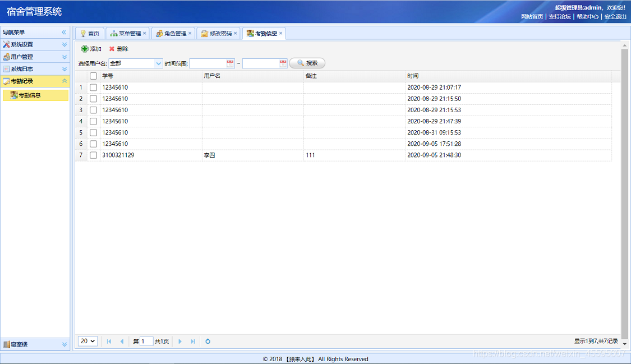Refresh the attendance table

208,341
